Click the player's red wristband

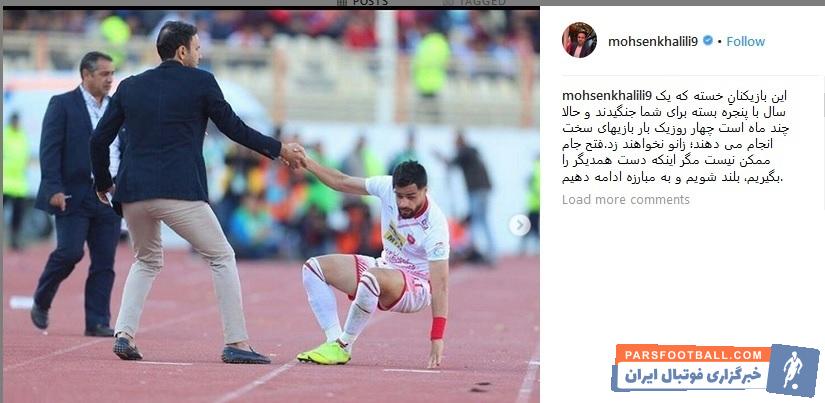point(438,328)
